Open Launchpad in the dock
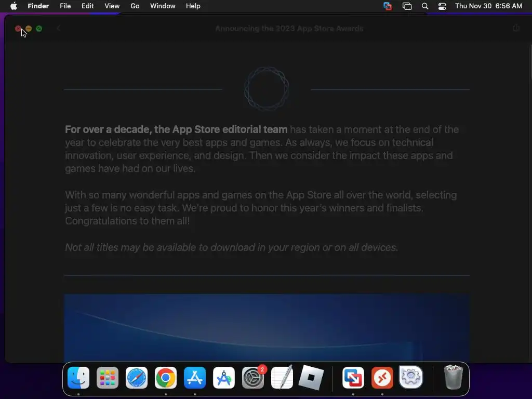This screenshot has width=532, height=399. click(108, 378)
